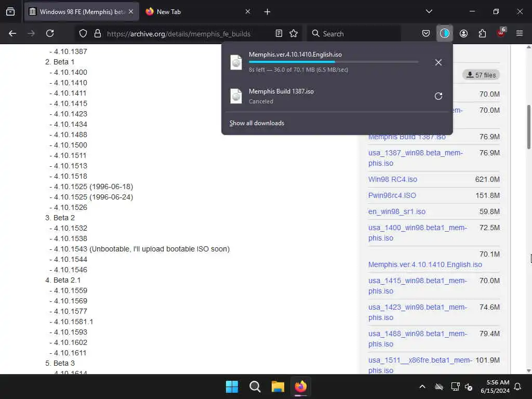Click the 2. Beta 1 heading
532x399 pixels.
point(60,62)
